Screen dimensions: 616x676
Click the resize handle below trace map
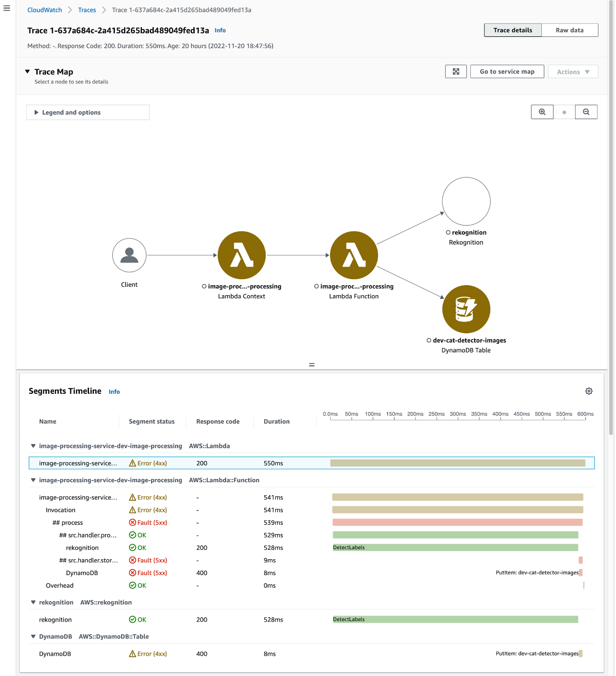pos(312,365)
